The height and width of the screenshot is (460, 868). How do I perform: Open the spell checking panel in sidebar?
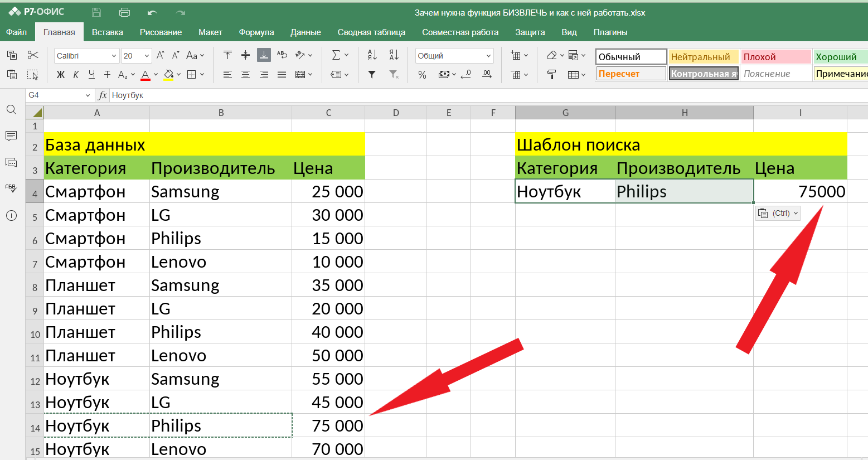[11, 188]
